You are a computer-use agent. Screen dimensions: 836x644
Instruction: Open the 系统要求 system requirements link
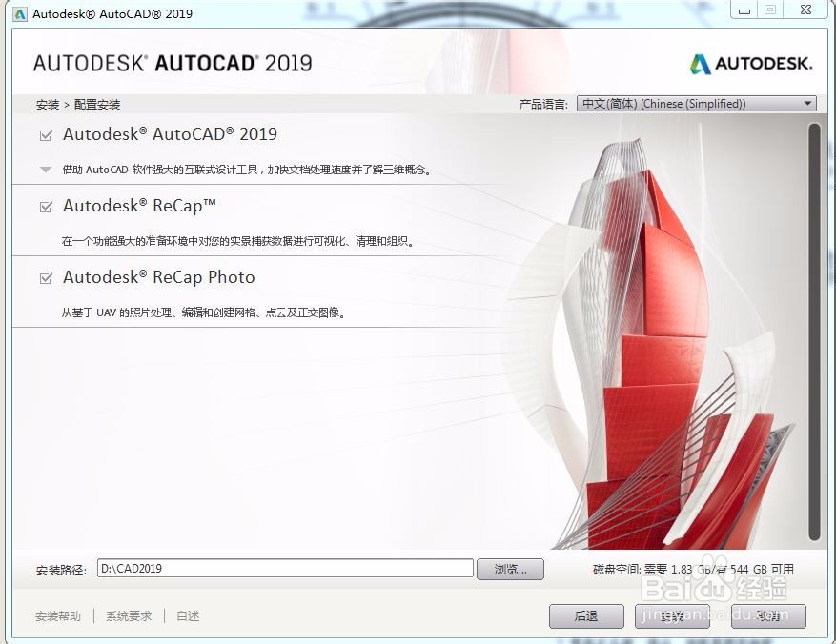click(129, 616)
